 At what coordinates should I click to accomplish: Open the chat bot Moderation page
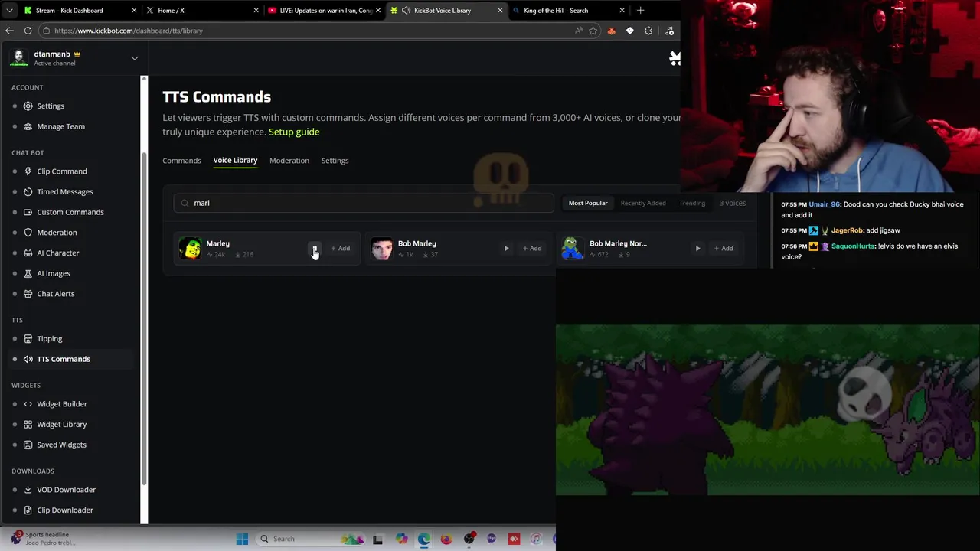click(57, 233)
